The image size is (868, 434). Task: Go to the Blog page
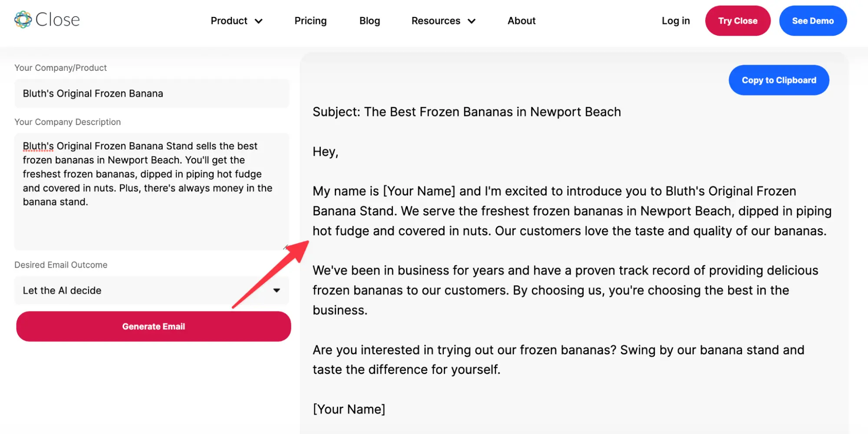pos(370,21)
